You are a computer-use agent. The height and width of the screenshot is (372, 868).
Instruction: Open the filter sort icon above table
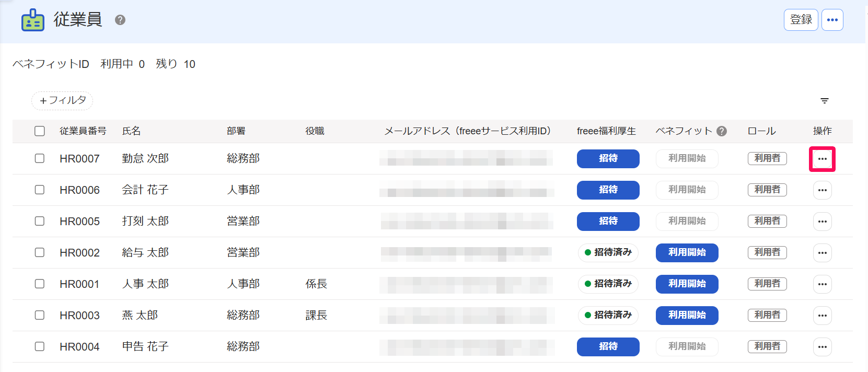pos(824,101)
